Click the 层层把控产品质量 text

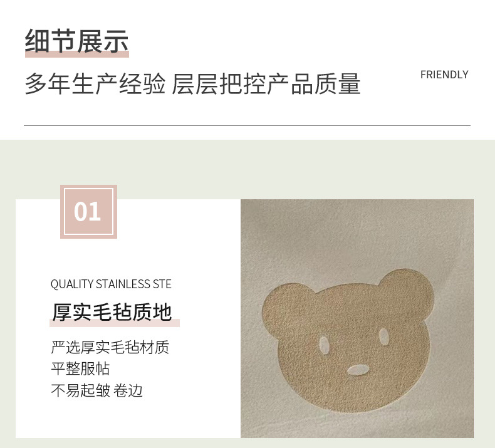[266, 83]
